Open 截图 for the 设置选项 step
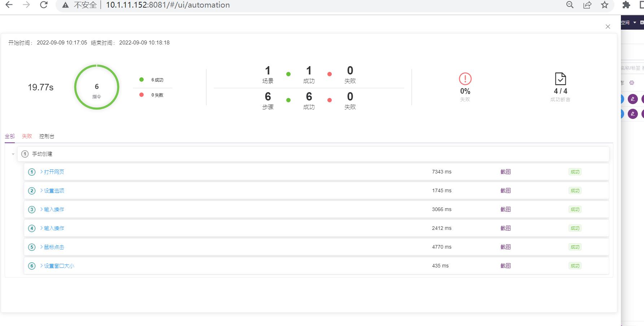 point(505,190)
